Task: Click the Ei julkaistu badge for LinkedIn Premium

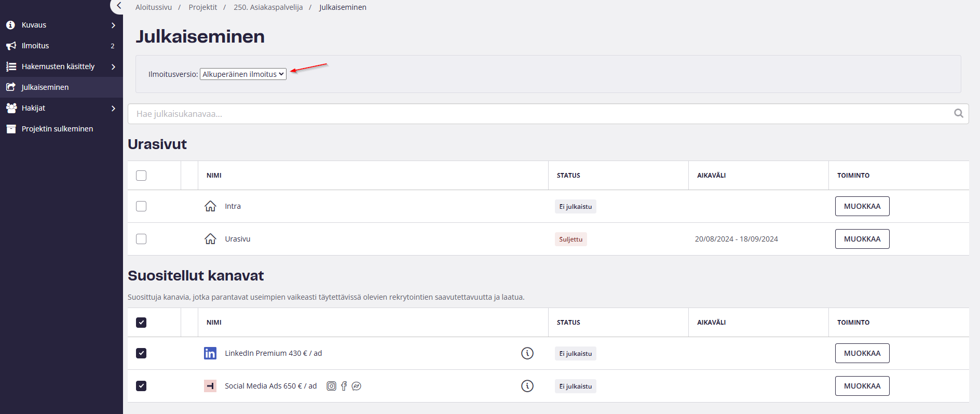Action: (575, 354)
